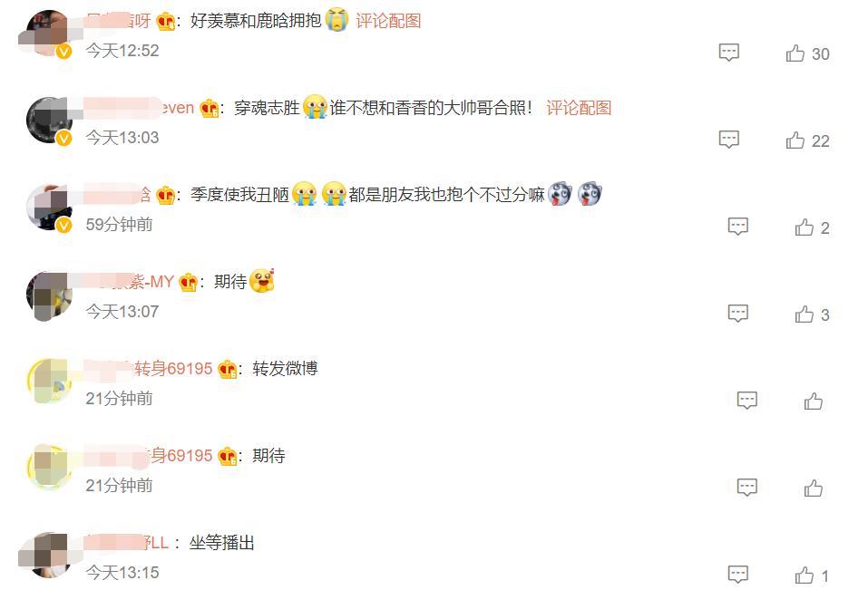Reply to the 今天12:52 comment
Viewport: 868px width, 590px height.
coord(728,52)
